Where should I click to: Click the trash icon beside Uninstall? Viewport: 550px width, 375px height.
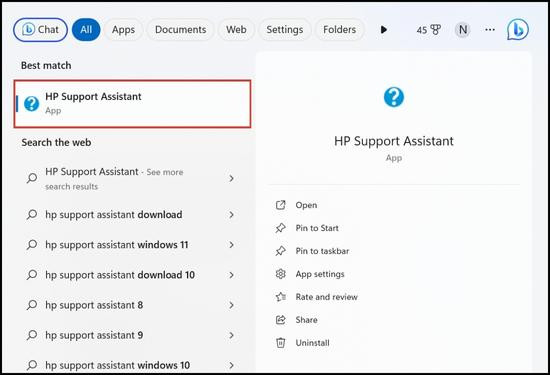tap(281, 343)
